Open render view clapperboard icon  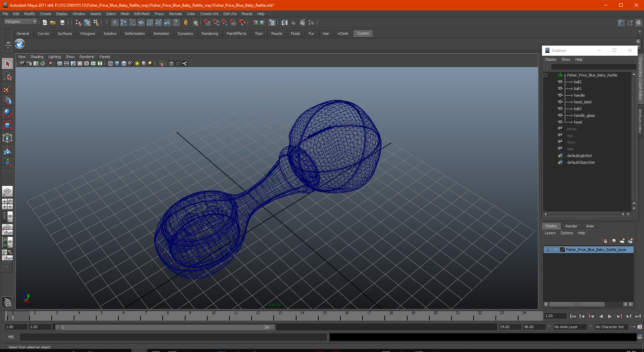284,22
